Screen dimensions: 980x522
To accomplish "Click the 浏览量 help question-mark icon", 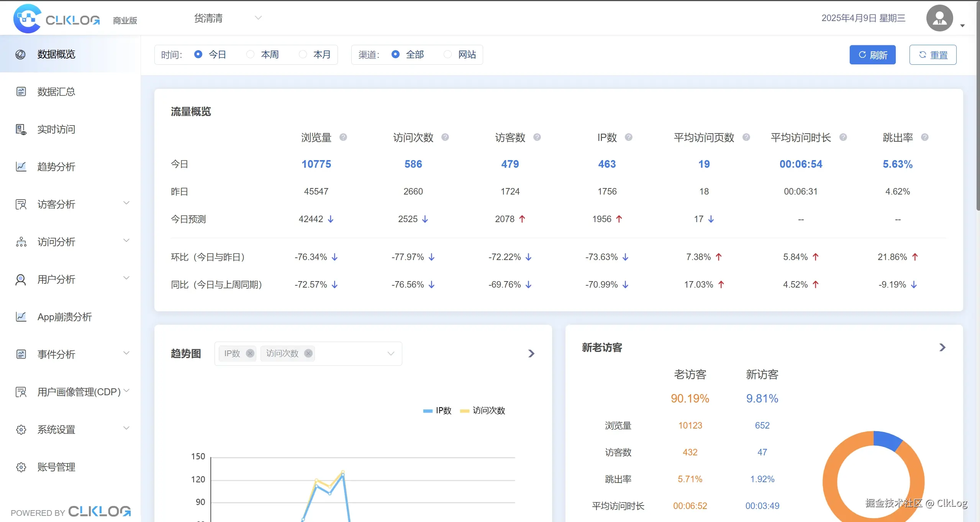I will pyautogui.click(x=343, y=137).
